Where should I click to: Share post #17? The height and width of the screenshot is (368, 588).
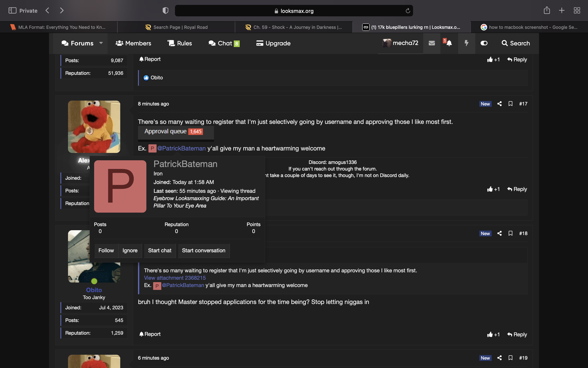[499, 104]
